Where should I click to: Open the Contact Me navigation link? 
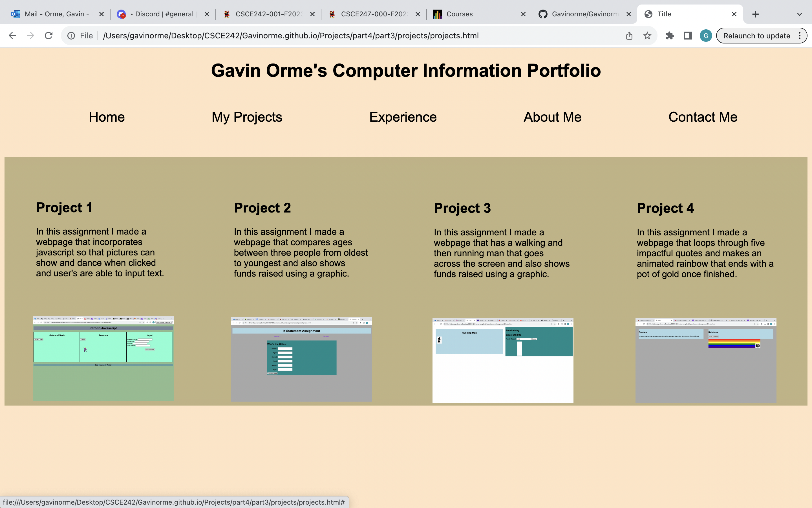point(703,117)
